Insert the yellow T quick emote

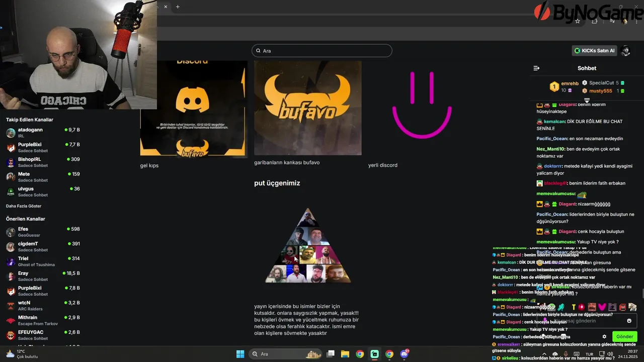tap(573, 307)
